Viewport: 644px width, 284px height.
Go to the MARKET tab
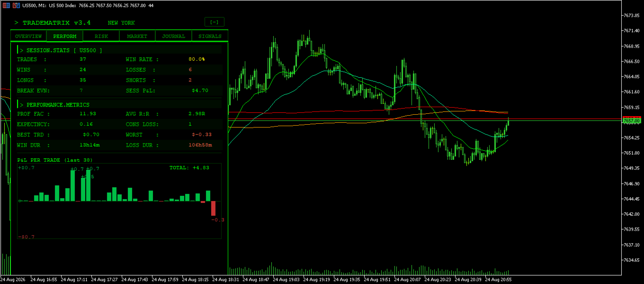tap(137, 36)
